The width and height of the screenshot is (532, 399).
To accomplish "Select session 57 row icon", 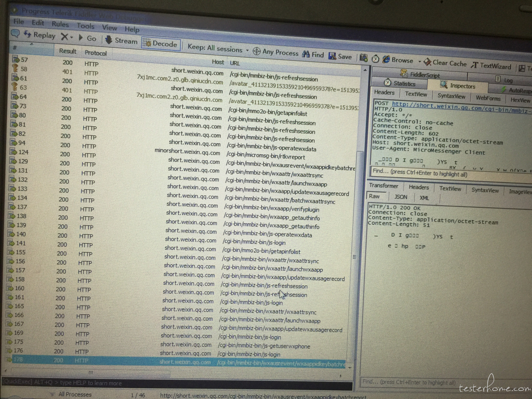I will 16,59.
